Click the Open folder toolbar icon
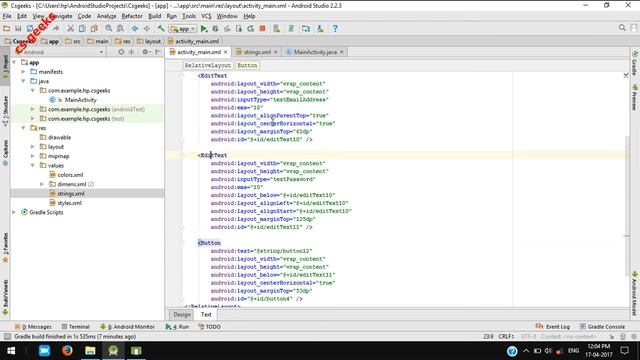The image size is (640, 360). click(x=7, y=29)
